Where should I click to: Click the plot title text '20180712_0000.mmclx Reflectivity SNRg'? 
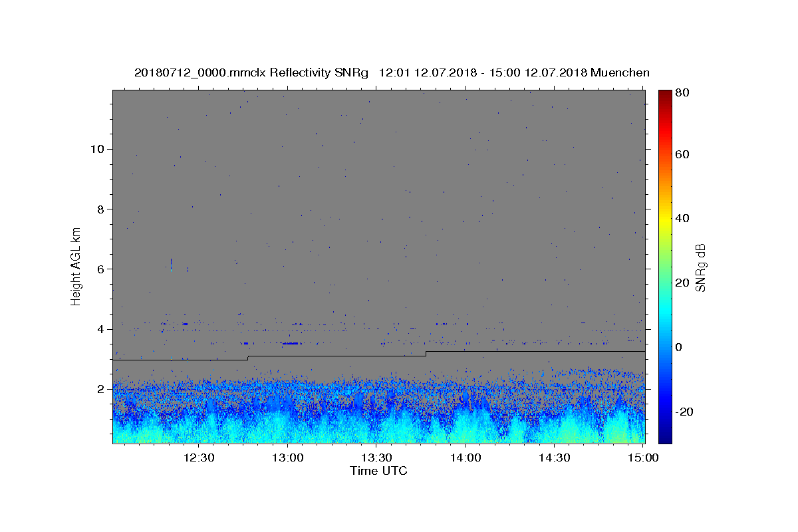[251, 72]
